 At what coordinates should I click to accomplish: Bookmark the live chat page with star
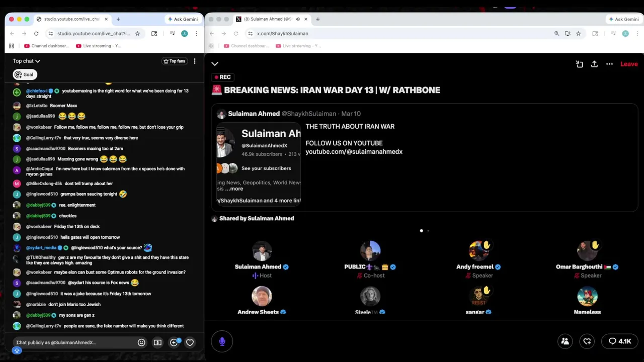click(137, 34)
